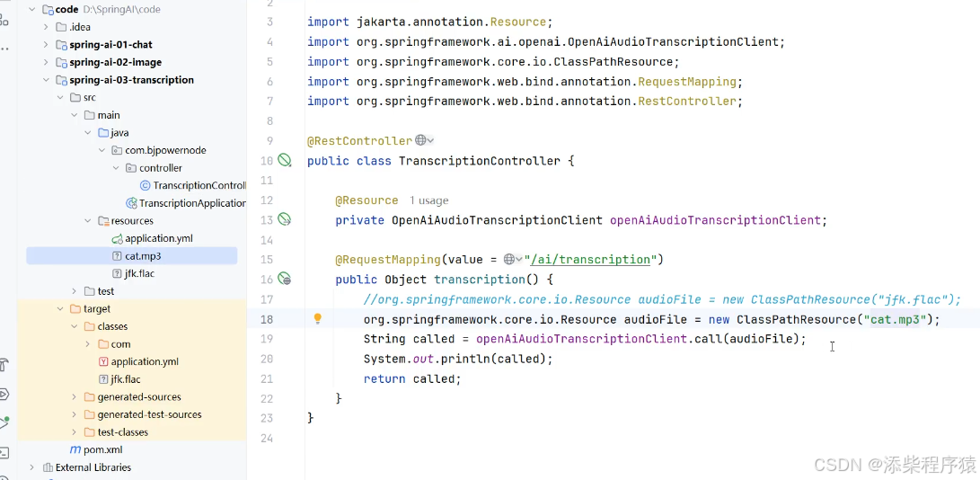This screenshot has height=480, width=980.
Task: Click the "cat.mp3" string on line 18
Action: (895, 319)
